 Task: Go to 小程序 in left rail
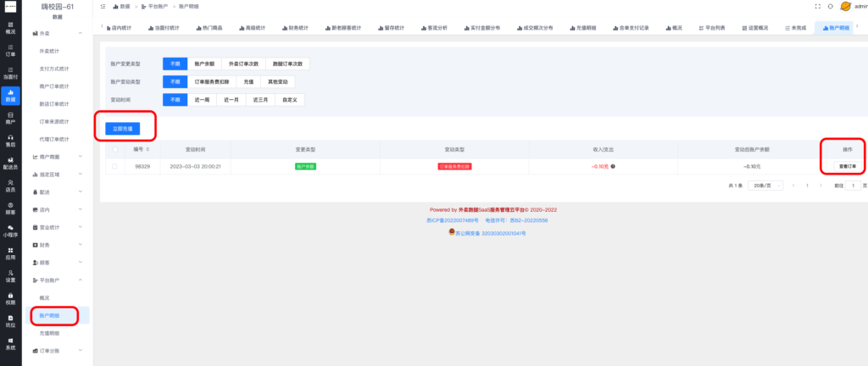click(10, 232)
